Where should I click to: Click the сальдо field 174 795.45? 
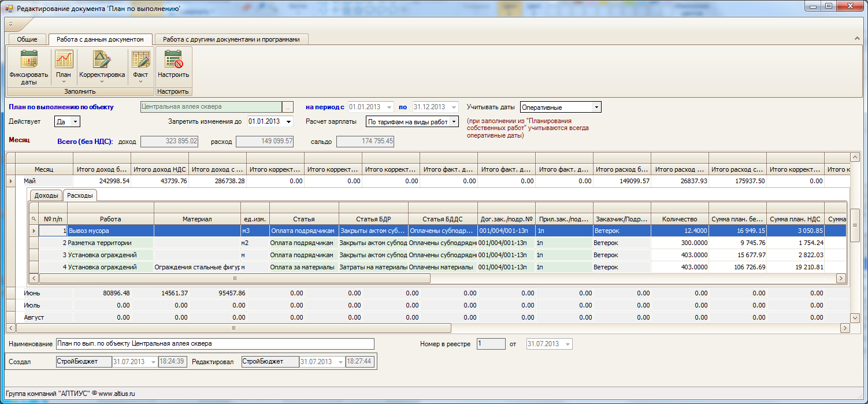[365, 141]
